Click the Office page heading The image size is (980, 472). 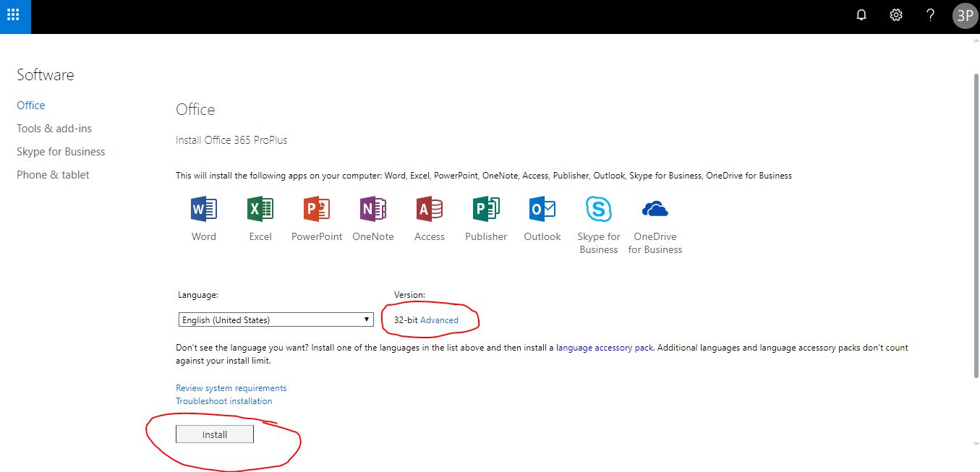coord(195,110)
